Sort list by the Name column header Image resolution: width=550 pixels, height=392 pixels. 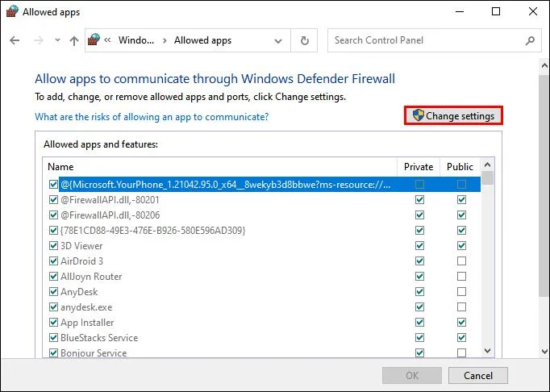tap(220, 167)
